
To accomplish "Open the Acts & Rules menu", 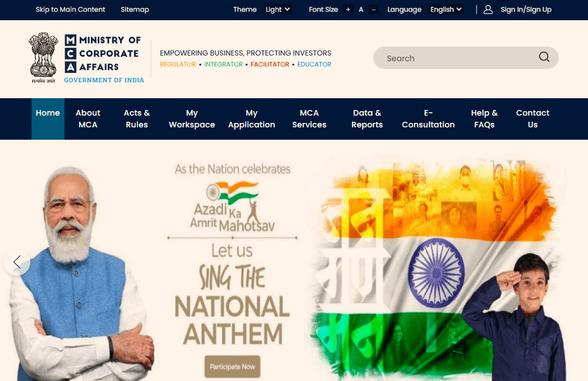I will pyautogui.click(x=137, y=119).
